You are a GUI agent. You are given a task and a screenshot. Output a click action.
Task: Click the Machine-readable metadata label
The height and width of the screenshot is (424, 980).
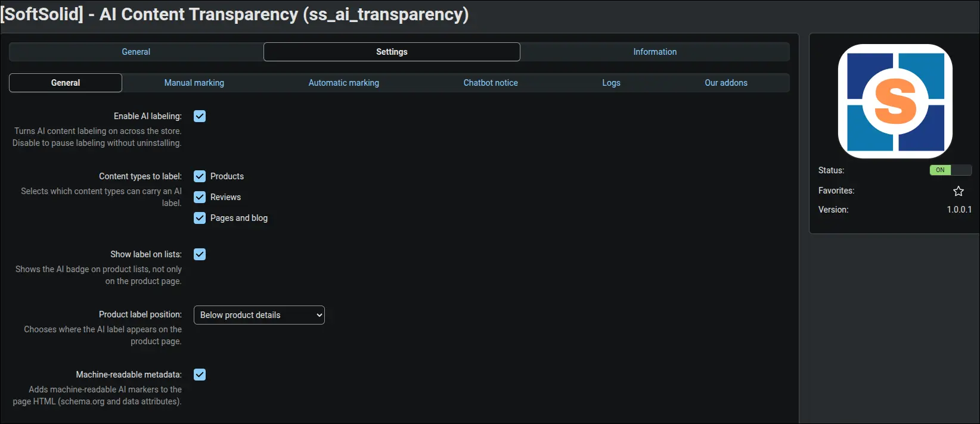point(129,375)
